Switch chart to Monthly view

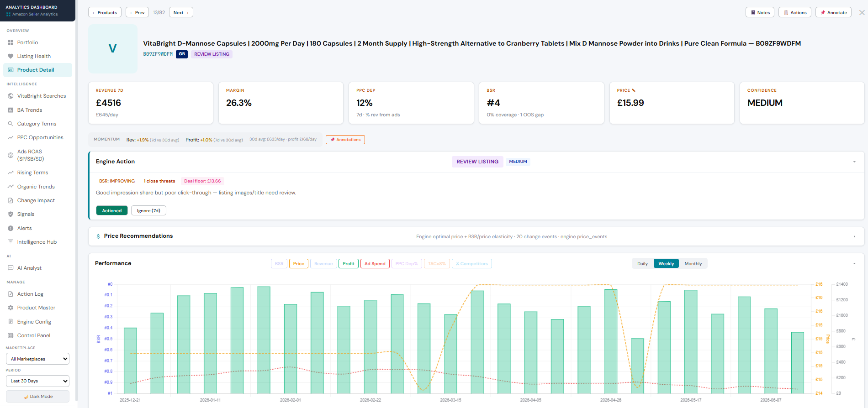tap(693, 264)
